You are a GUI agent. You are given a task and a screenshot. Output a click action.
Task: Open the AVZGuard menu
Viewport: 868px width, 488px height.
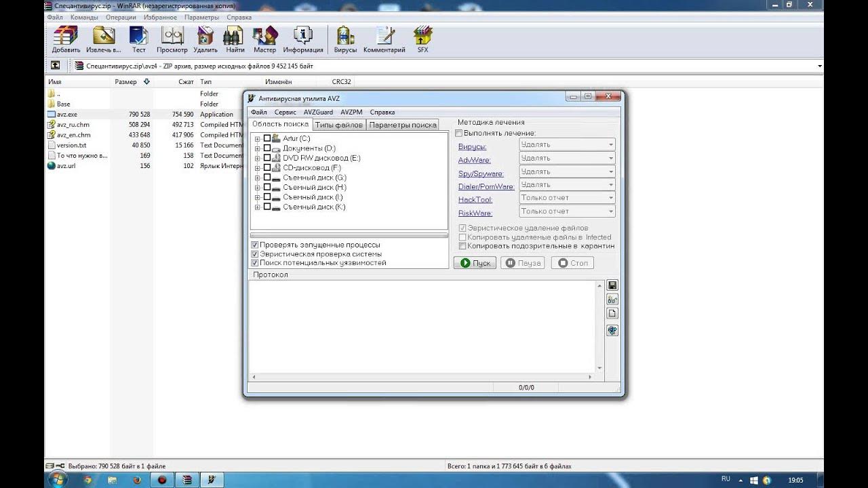(318, 113)
